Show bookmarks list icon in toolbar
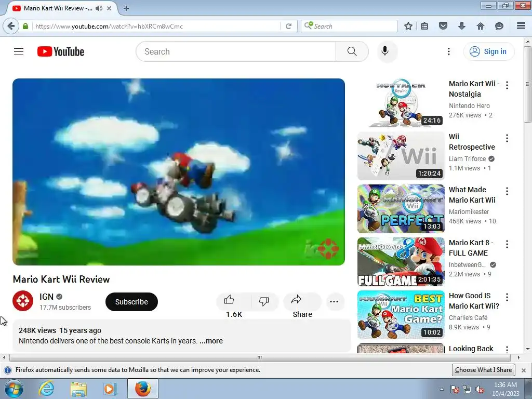This screenshot has width=532, height=399. coord(424,26)
